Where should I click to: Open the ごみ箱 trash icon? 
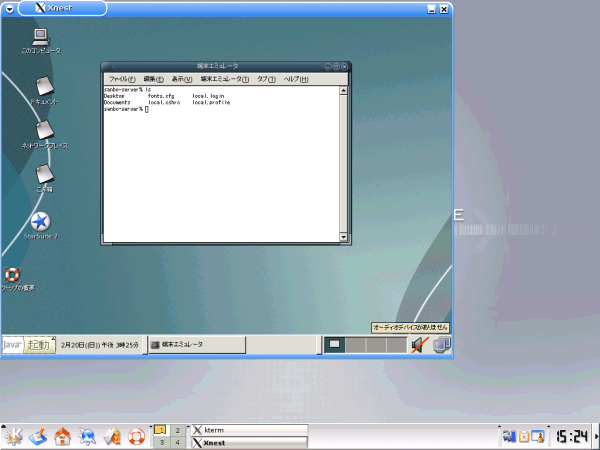[x=44, y=174]
